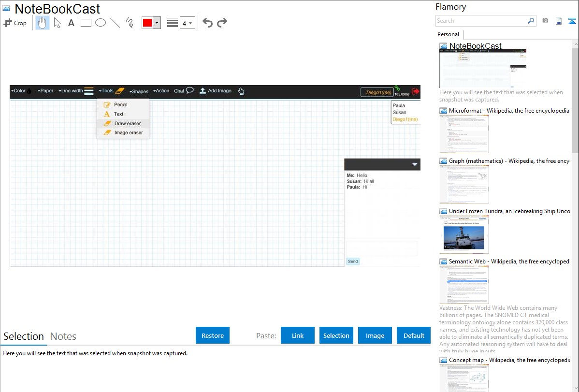
Task: Click Susan in the user list
Action: (x=399, y=112)
